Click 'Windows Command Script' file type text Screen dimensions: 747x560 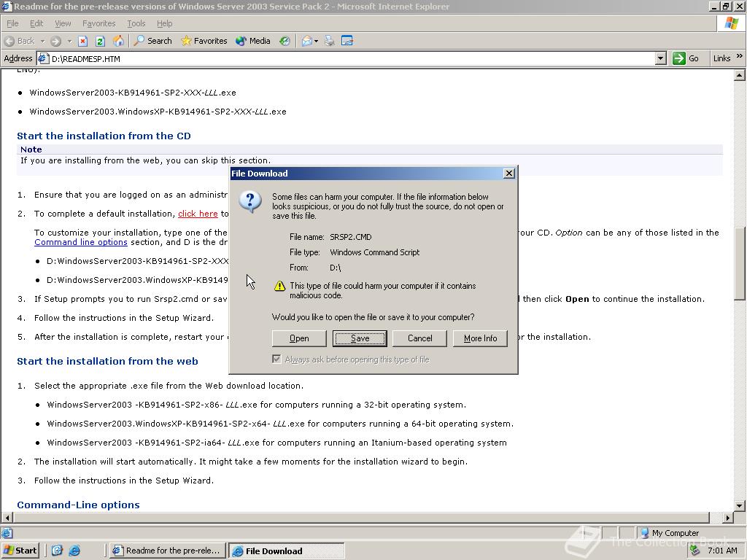click(x=374, y=252)
